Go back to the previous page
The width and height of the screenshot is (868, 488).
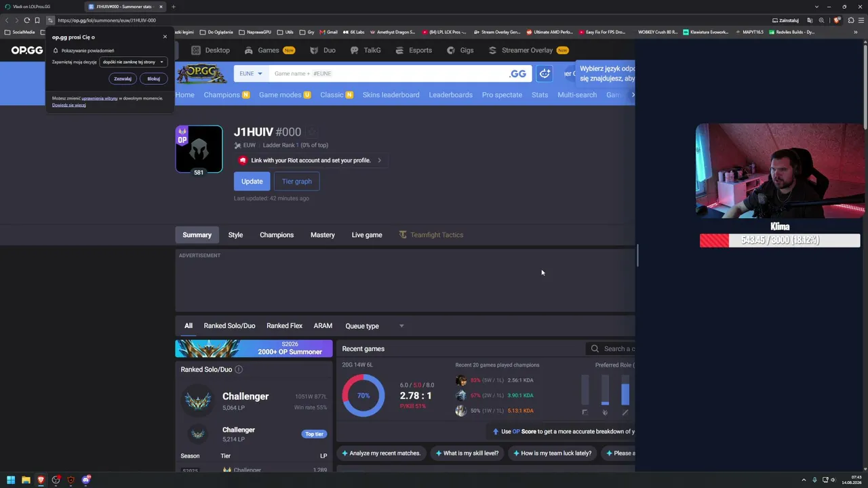pyautogui.click(x=7, y=20)
